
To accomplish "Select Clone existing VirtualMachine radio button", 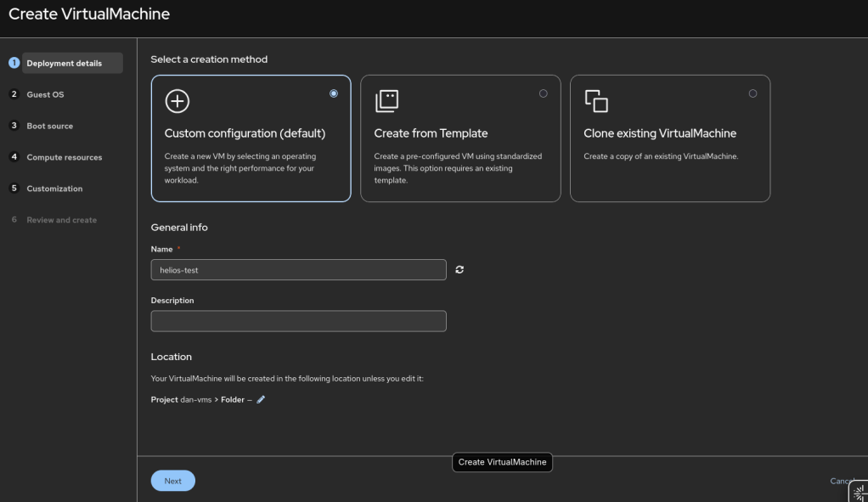I will point(752,93).
